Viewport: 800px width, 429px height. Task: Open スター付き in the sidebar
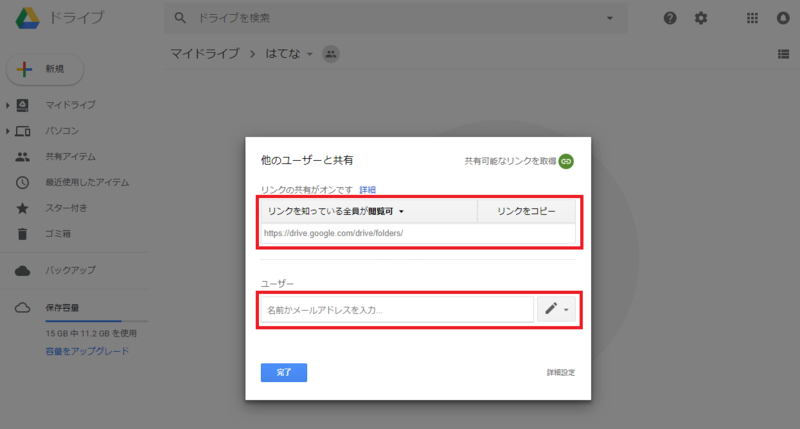(66, 208)
